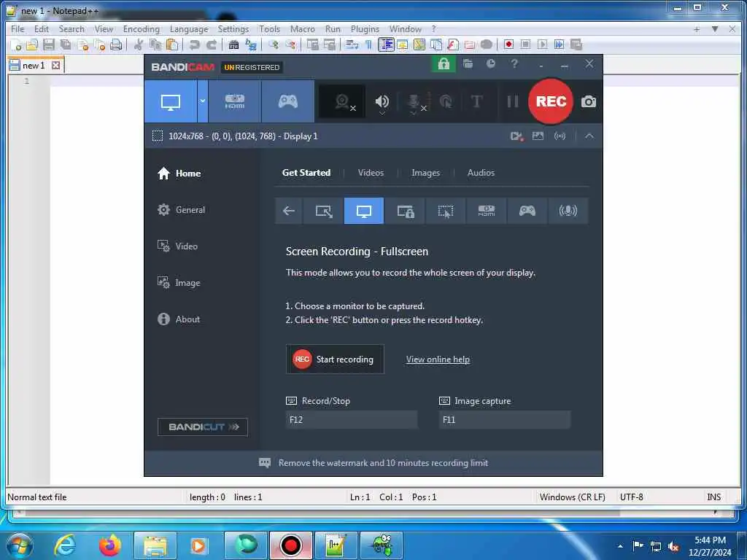Select Game recording mode in top bar
The height and width of the screenshot is (560, 747).
click(287, 101)
